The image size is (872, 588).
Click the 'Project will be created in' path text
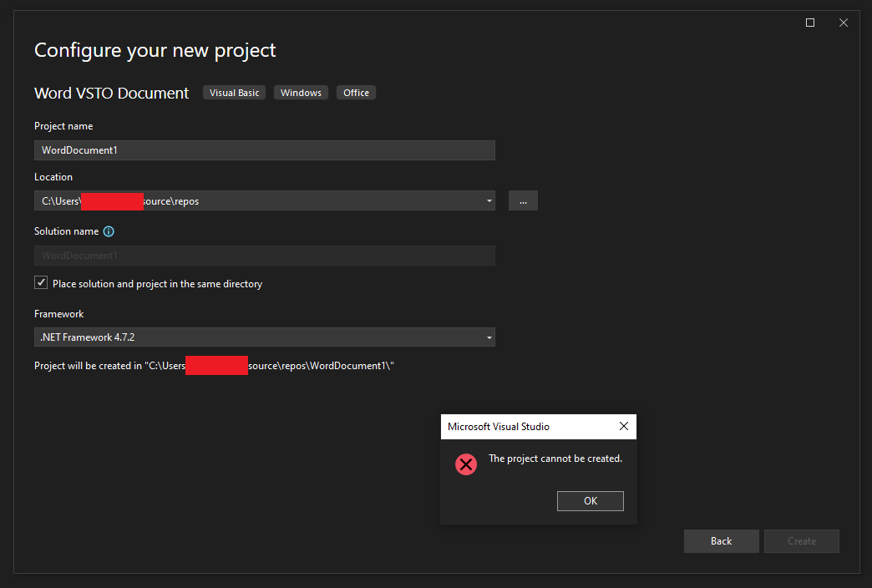tap(214, 366)
